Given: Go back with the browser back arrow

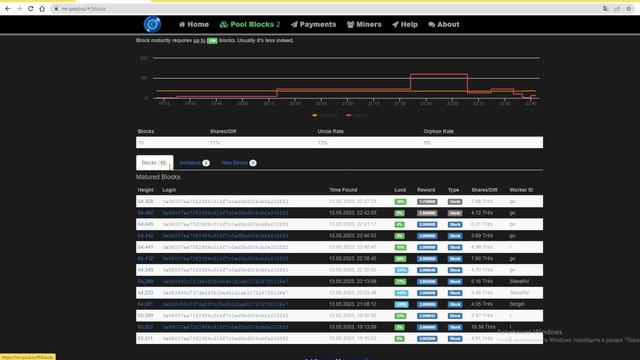Looking at the screenshot, I should point(8,9).
